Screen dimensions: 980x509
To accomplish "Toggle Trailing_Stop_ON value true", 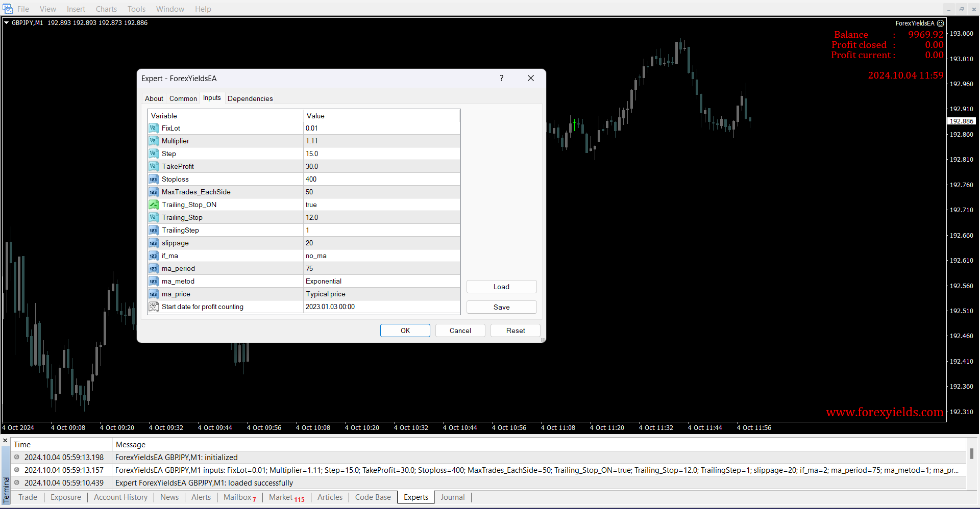I will click(381, 205).
